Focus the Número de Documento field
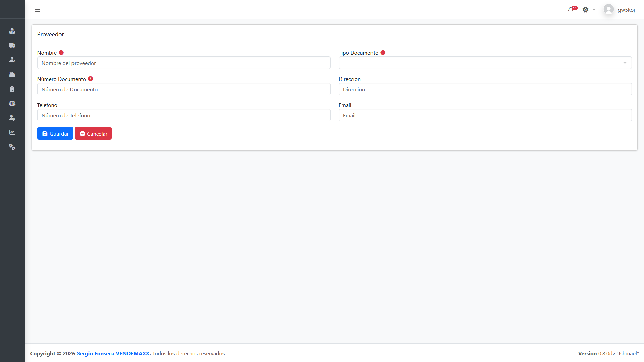This screenshot has width=644, height=362. 184,89
